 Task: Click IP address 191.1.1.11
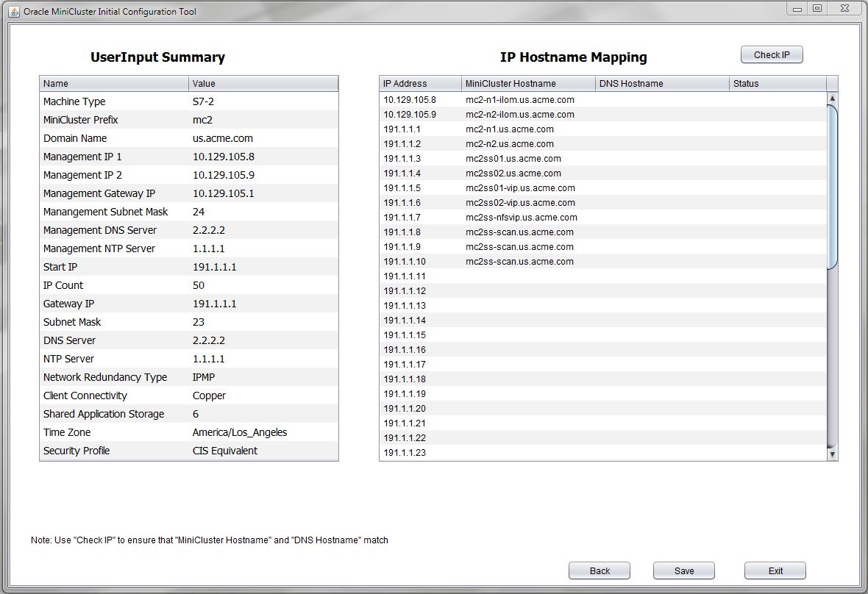(x=405, y=276)
